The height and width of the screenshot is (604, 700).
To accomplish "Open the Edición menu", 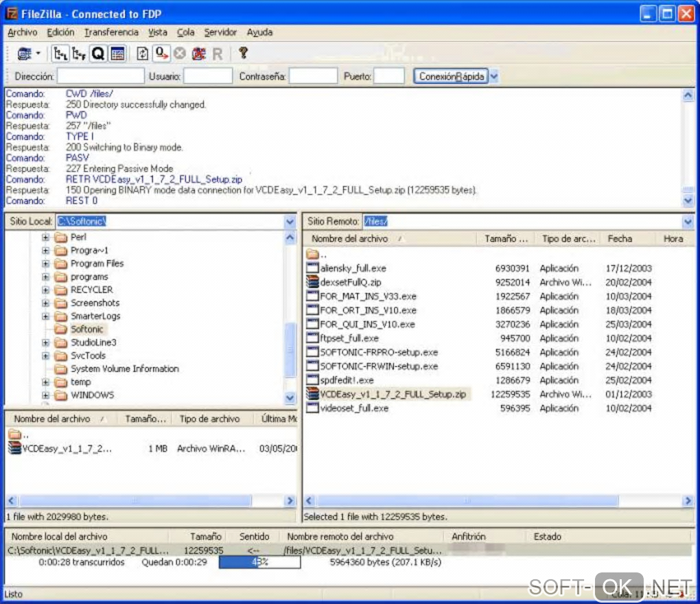I will 60,32.
